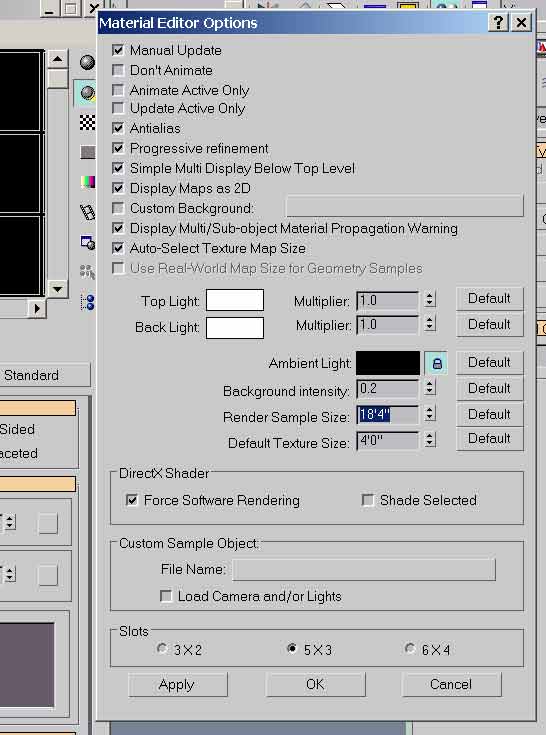The image size is (546, 735).
Task: Click the Material Editor Options icon
Action: click(x=87, y=242)
